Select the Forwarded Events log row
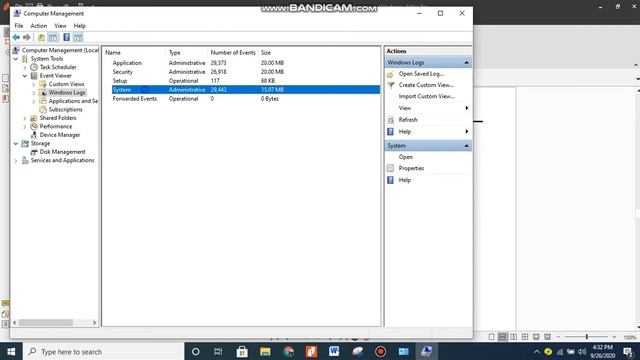640x360 pixels. click(246, 99)
